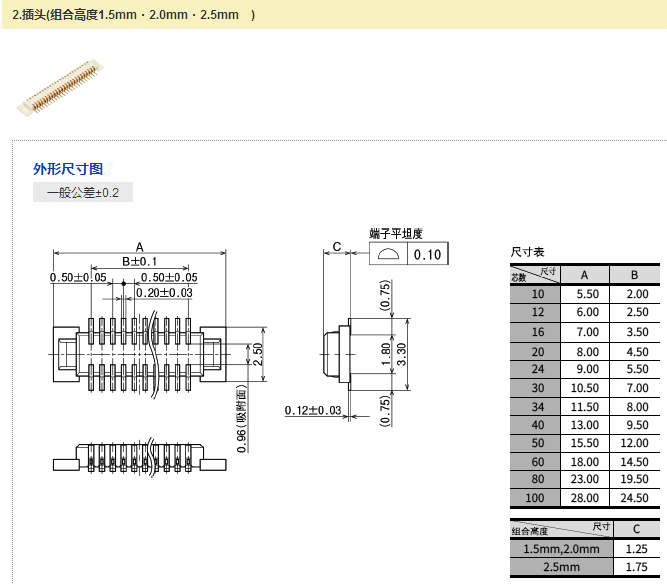The image size is (667, 584).
Task: Click the 尺寸表 table title
Action: point(528,252)
